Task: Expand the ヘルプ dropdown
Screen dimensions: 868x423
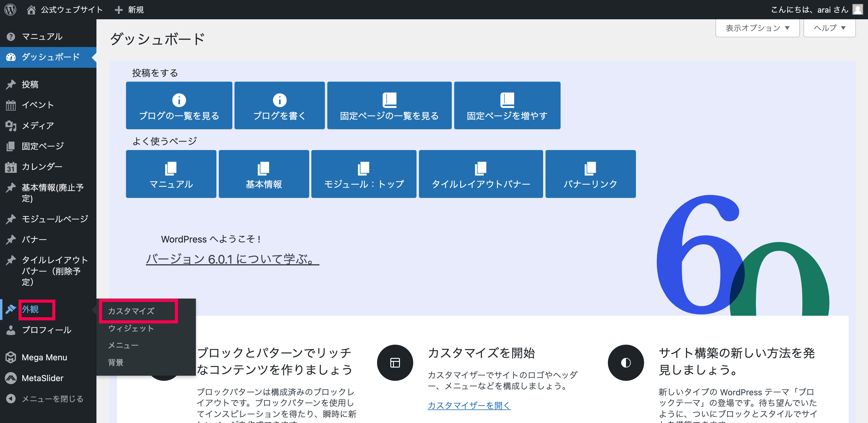Action: [x=829, y=28]
